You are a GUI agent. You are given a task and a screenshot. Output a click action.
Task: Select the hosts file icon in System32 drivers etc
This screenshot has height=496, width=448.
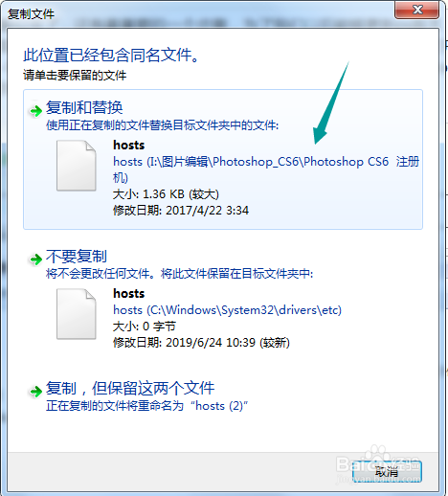pyautogui.click(x=77, y=314)
